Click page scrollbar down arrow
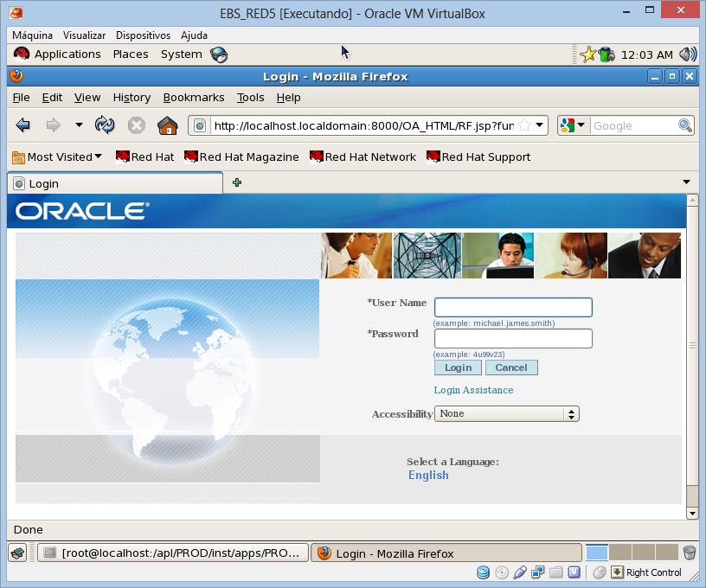This screenshot has width=706, height=588. (x=692, y=513)
